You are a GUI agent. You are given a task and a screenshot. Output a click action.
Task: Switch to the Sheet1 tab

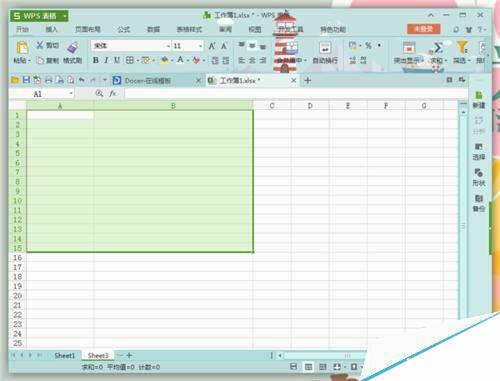pyautogui.click(x=65, y=356)
